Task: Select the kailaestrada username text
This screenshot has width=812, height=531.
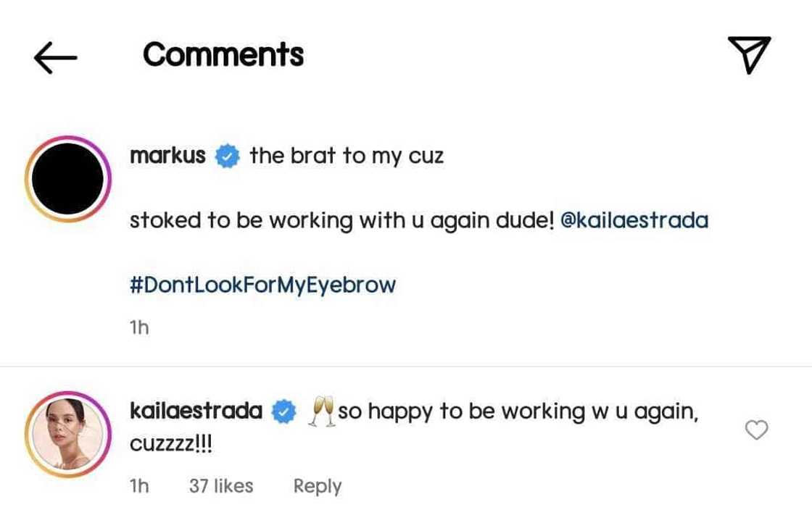Action: (197, 410)
